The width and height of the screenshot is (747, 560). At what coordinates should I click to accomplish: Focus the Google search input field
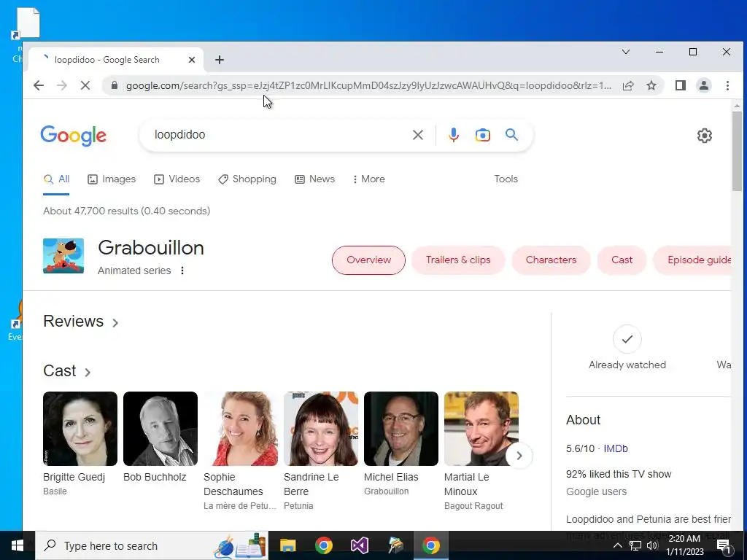coord(280,135)
